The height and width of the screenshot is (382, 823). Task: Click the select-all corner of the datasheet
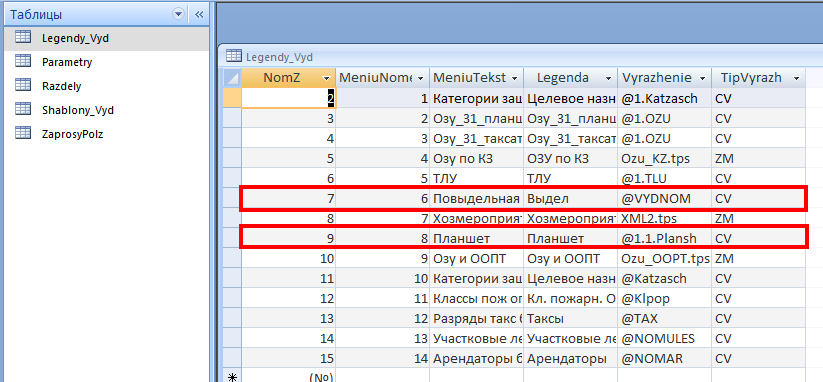(232, 78)
